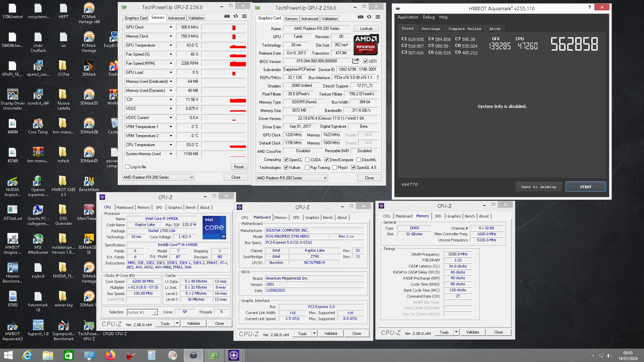Expand the GPU Temperature sensor dropdown
The width and height of the screenshot is (644, 362).
pyautogui.click(x=171, y=45)
